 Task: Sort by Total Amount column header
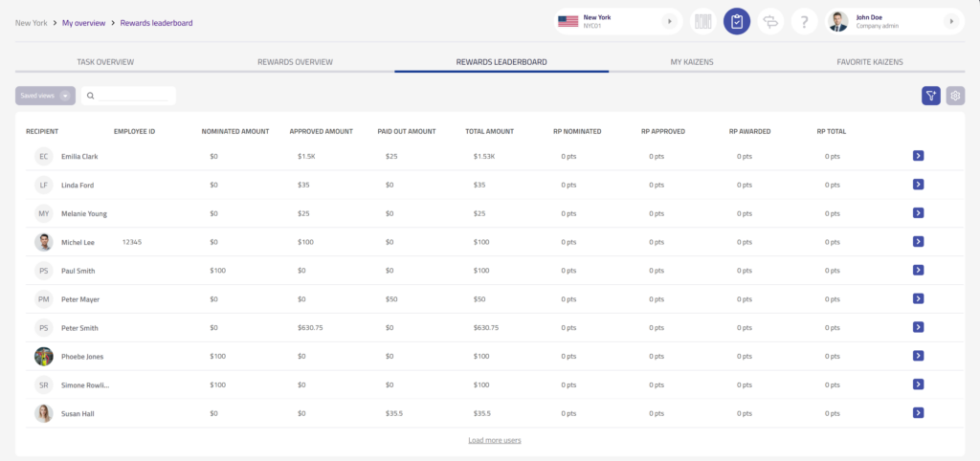(489, 131)
